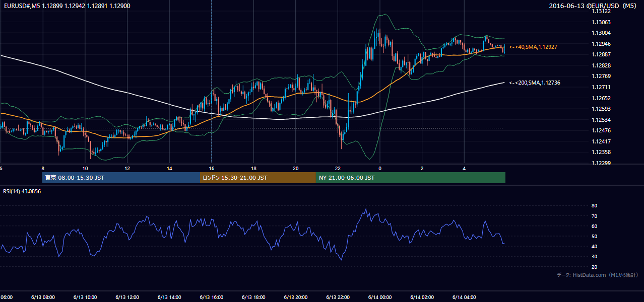Click bottom time label 6/13 10:00
The width and height of the screenshot is (644, 302).
(85, 297)
